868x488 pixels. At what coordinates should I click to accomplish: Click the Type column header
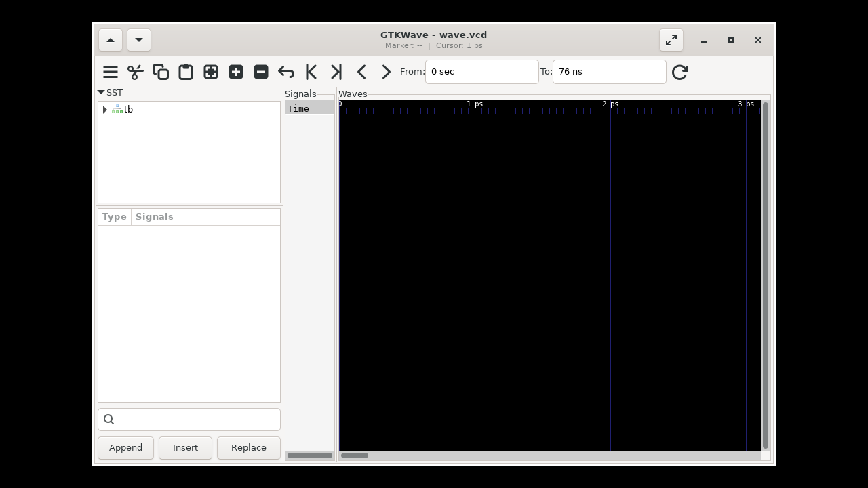click(115, 217)
